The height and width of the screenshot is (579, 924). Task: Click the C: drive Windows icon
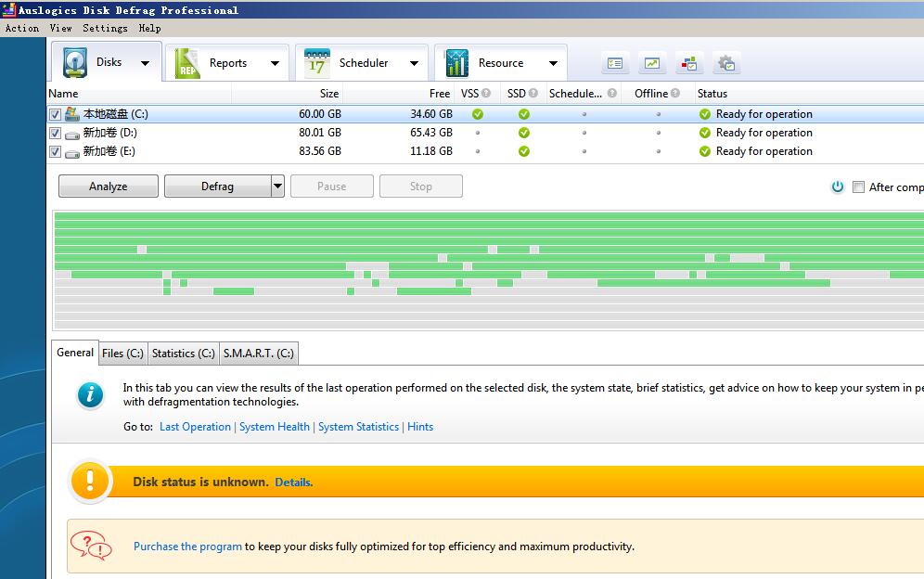(x=71, y=114)
